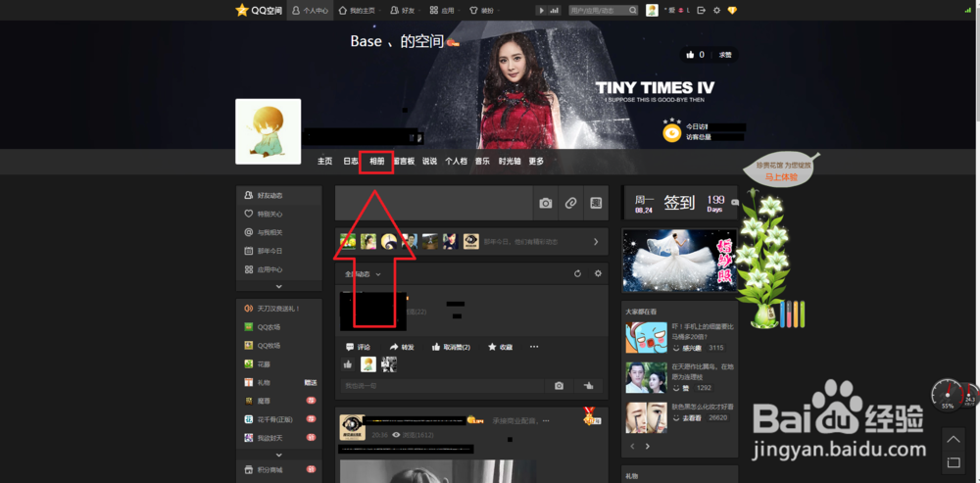Click the link attachment icon in composer
The width and height of the screenshot is (980, 483).
click(570, 203)
